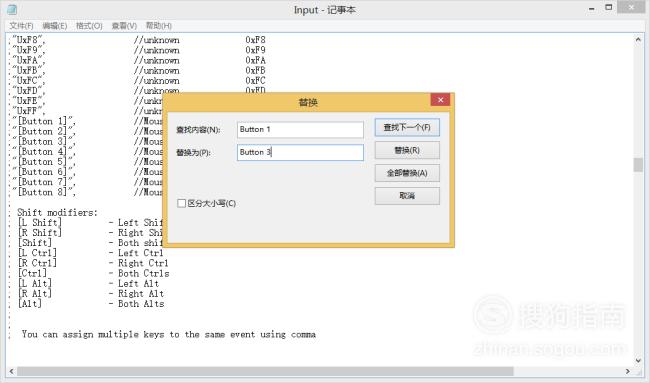This screenshot has width=650, height=383.
Task: Focus the find field containing Button 1
Action: coord(300,129)
